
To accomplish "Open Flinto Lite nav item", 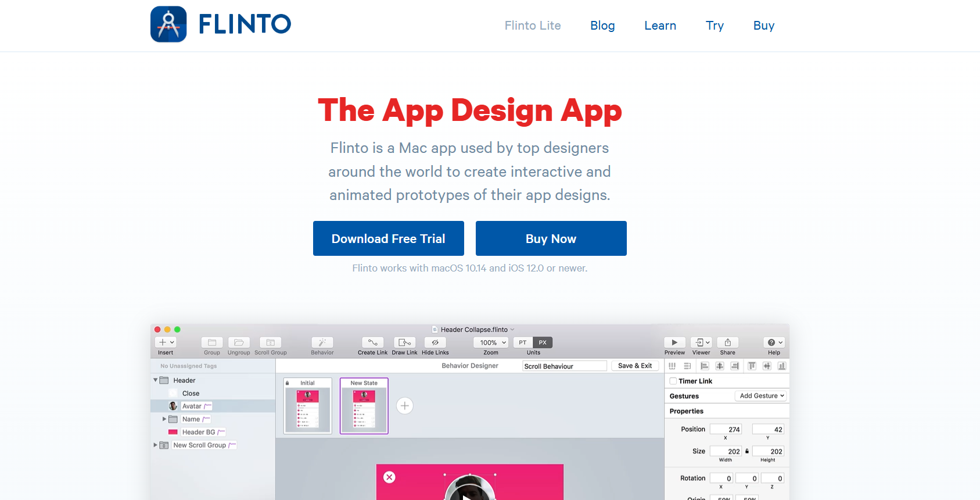I will pyautogui.click(x=533, y=26).
